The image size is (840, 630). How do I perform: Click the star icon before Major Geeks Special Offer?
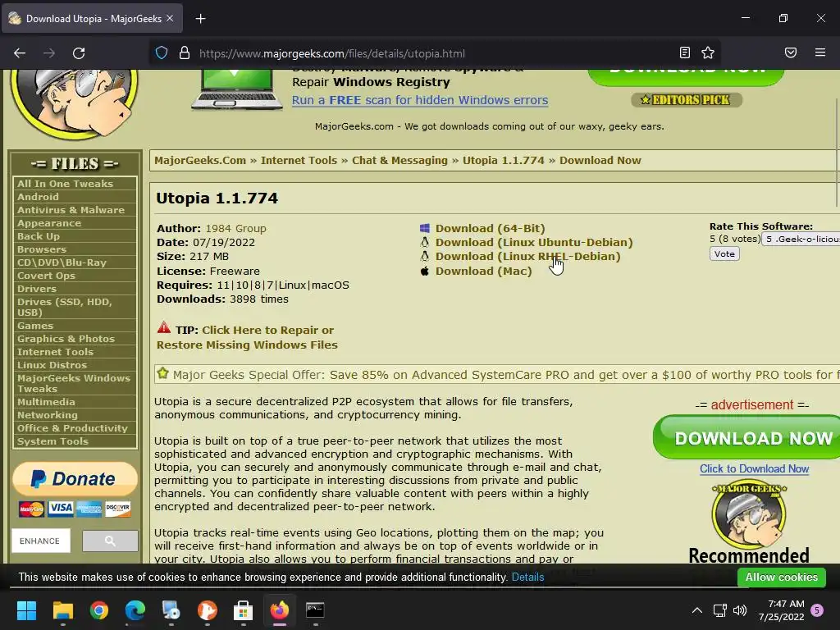tap(163, 373)
